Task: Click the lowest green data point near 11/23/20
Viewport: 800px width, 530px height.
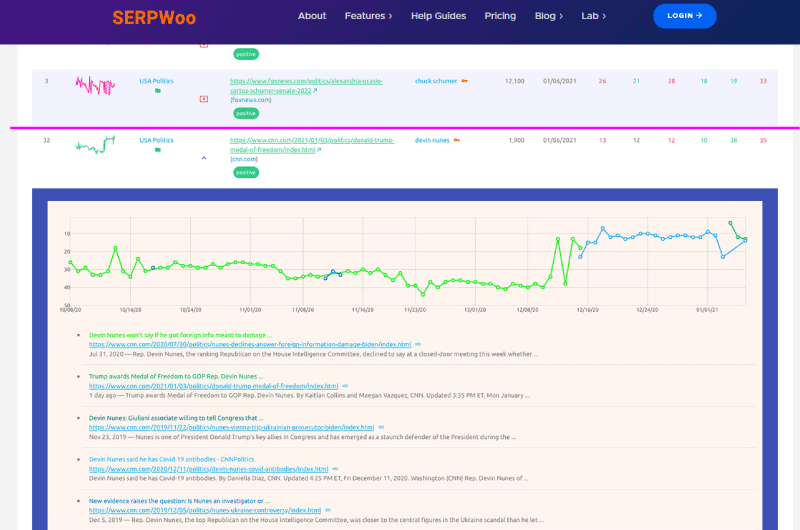Action: tap(423, 294)
